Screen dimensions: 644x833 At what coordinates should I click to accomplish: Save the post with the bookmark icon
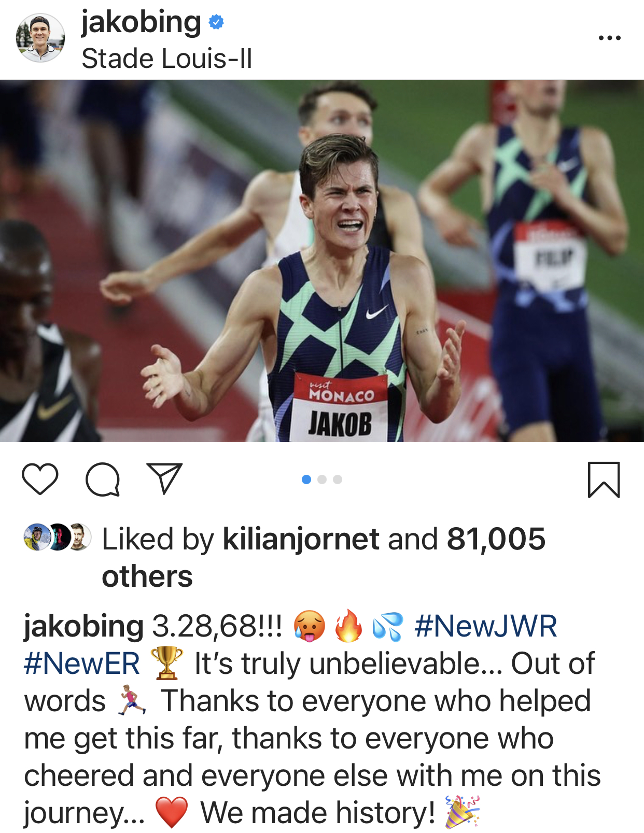[x=604, y=479]
